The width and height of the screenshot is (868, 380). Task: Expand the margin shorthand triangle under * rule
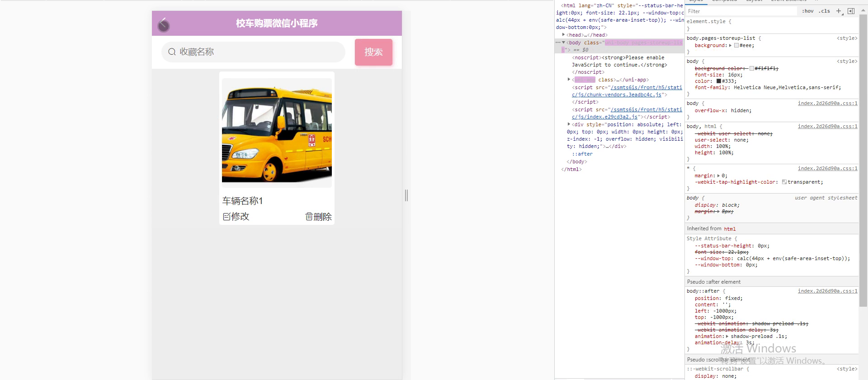click(x=719, y=176)
